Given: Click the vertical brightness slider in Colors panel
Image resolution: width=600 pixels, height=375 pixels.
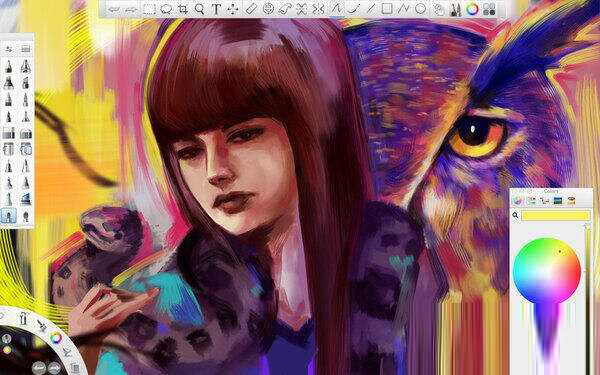Looking at the screenshot, I should 587,298.
